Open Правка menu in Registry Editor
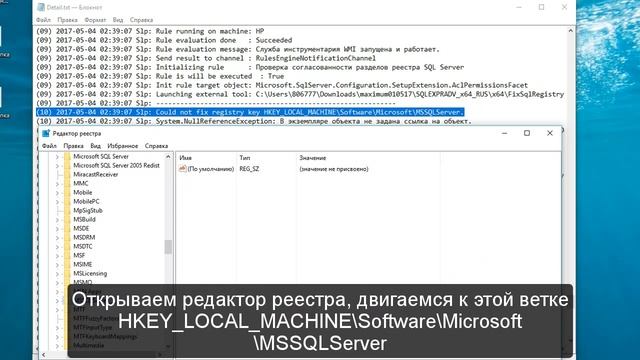This screenshot has height=360, width=640. 73,146
